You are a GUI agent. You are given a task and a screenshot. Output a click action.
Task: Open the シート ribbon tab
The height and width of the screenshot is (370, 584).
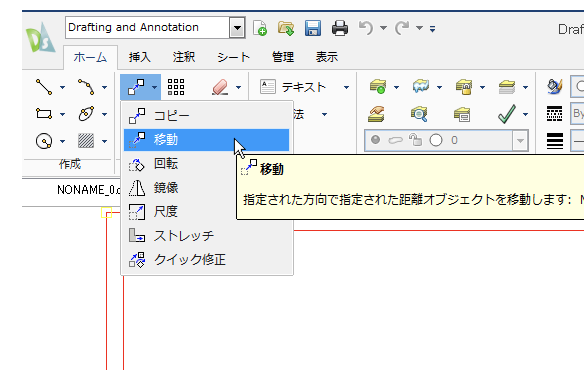tap(233, 57)
